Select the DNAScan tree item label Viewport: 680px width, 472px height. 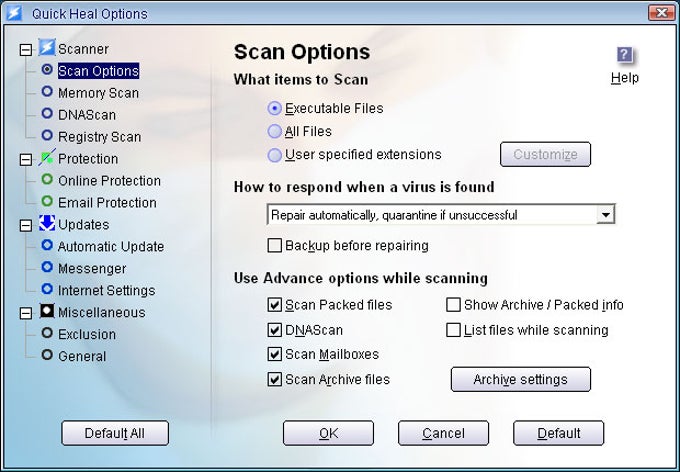point(87,115)
